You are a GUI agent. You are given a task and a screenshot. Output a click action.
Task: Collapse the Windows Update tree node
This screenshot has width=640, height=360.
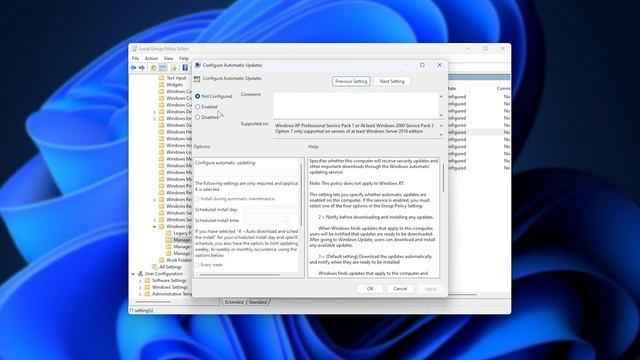click(155, 227)
